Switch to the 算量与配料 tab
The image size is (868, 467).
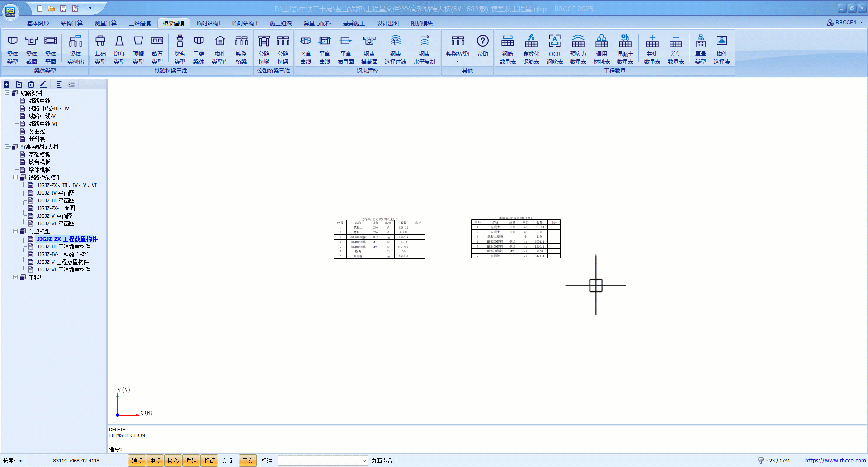(x=317, y=23)
